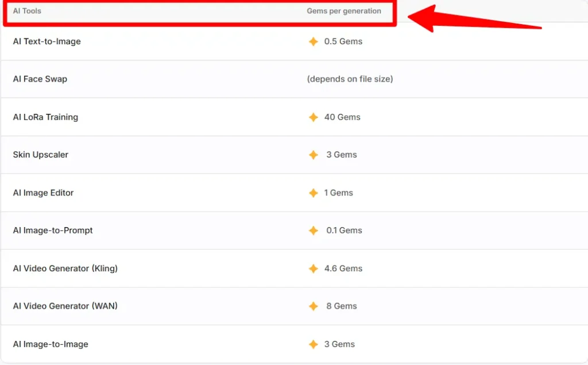Click the gem icon beside 4.6 Gems
The width and height of the screenshot is (588, 365).
(x=313, y=268)
